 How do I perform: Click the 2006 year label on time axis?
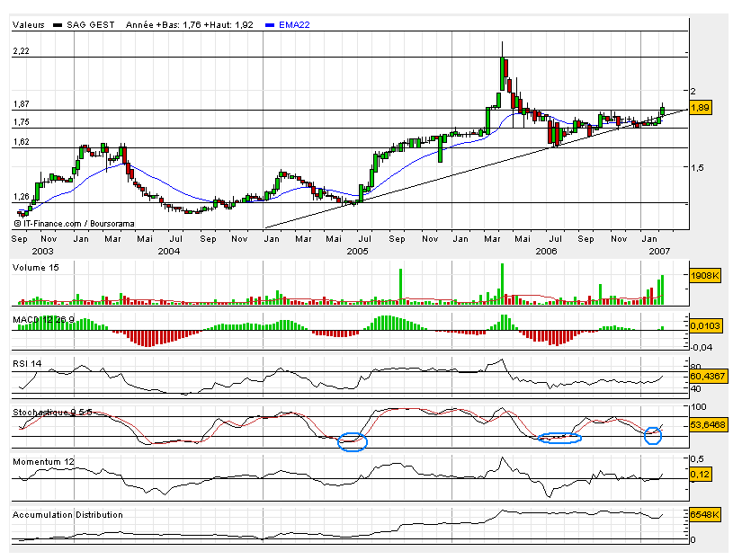[x=546, y=252]
